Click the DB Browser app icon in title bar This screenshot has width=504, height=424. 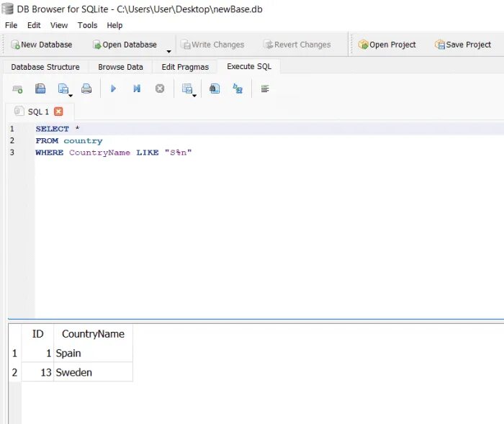click(x=8, y=9)
